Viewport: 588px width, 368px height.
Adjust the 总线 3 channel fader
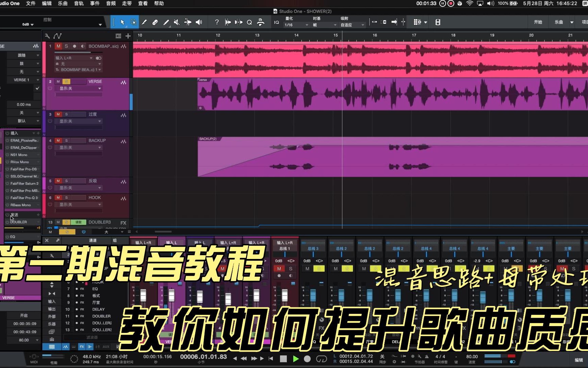pos(313,295)
